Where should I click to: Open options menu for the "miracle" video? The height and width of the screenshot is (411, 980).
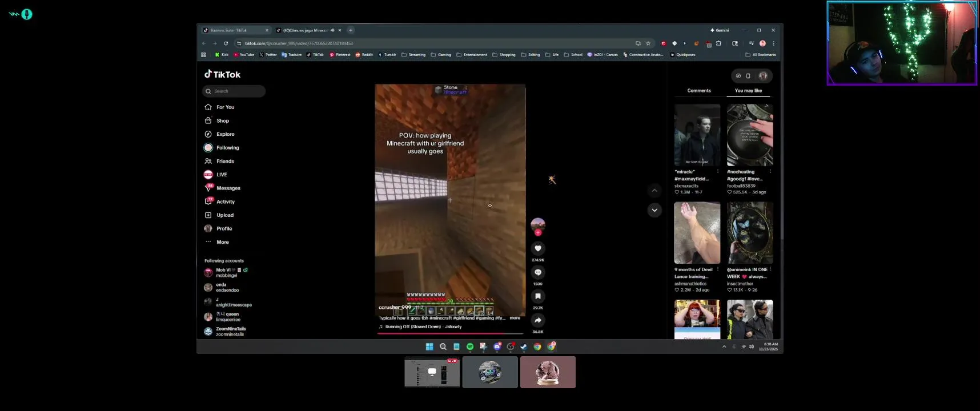pyautogui.click(x=718, y=172)
